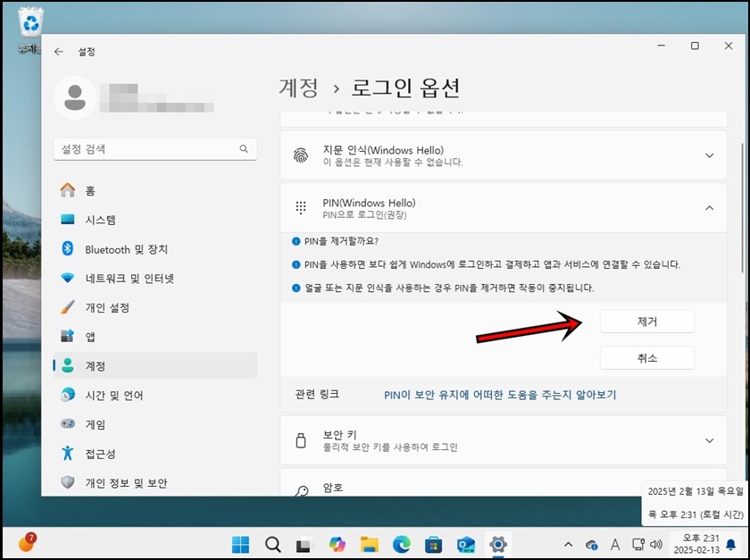Launch Microsoft Edge from the taskbar
Image resolution: width=750 pixels, height=560 pixels.
pyautogui.click(x=401, y=544)
